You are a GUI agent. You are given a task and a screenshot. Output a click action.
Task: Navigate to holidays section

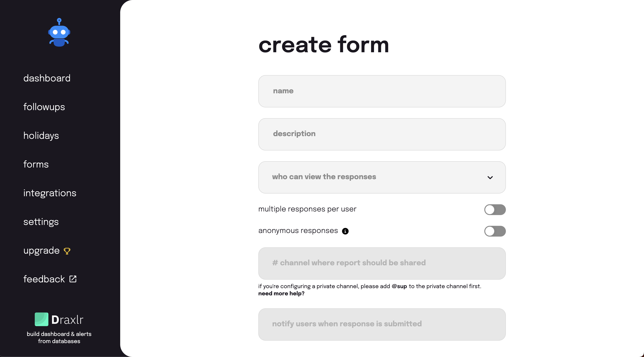pos(41,135)
